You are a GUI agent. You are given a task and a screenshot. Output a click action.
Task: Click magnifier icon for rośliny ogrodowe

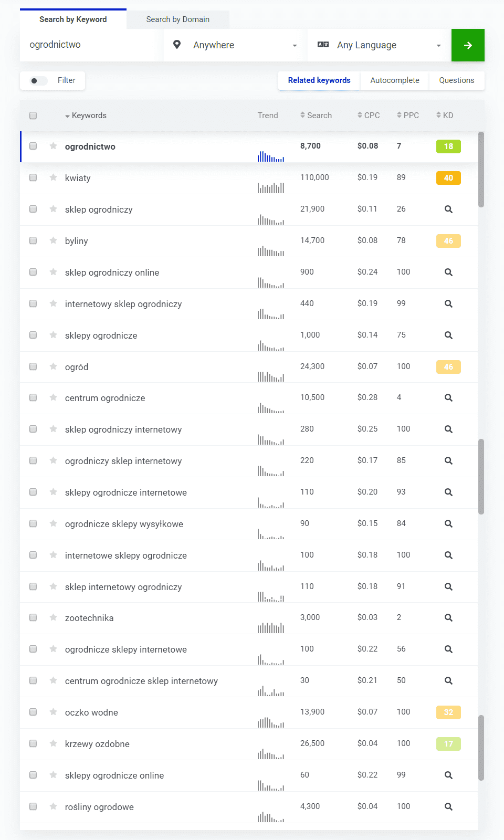448,806
